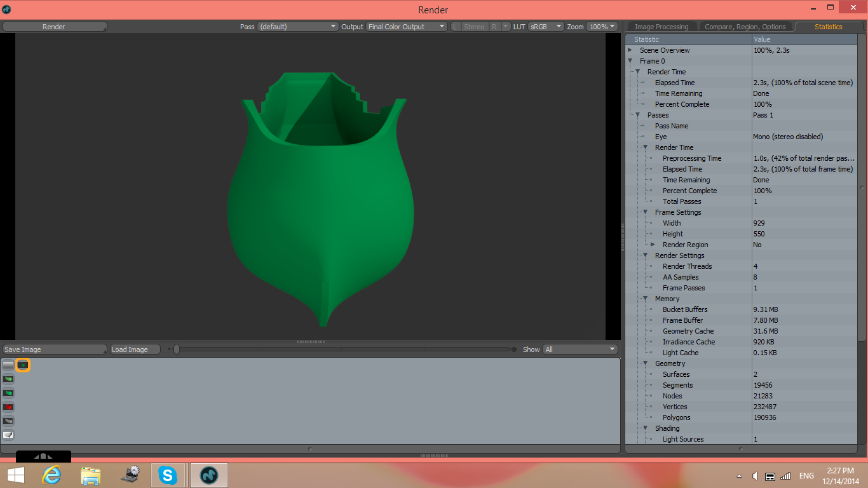The height and width of the screenshot is (488, 868).
Task: Select the Preprocessing Time row
Action: click(x=741, y=158)
